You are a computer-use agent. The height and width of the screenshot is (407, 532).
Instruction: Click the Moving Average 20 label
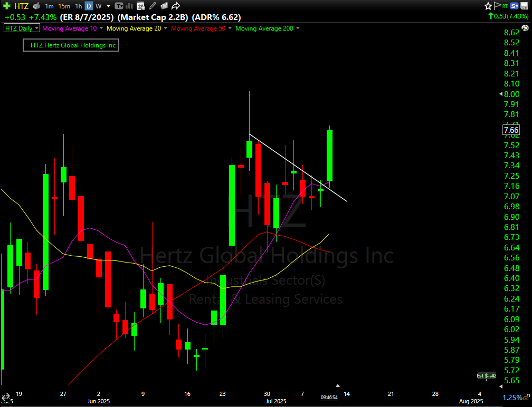coord(134,28)
